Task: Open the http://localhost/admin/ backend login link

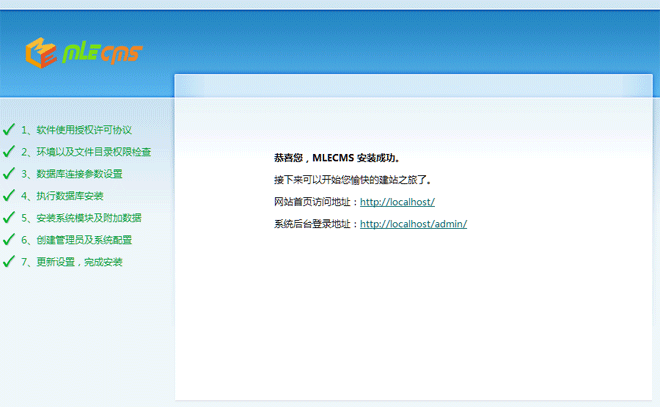Action: click(413, 224)
